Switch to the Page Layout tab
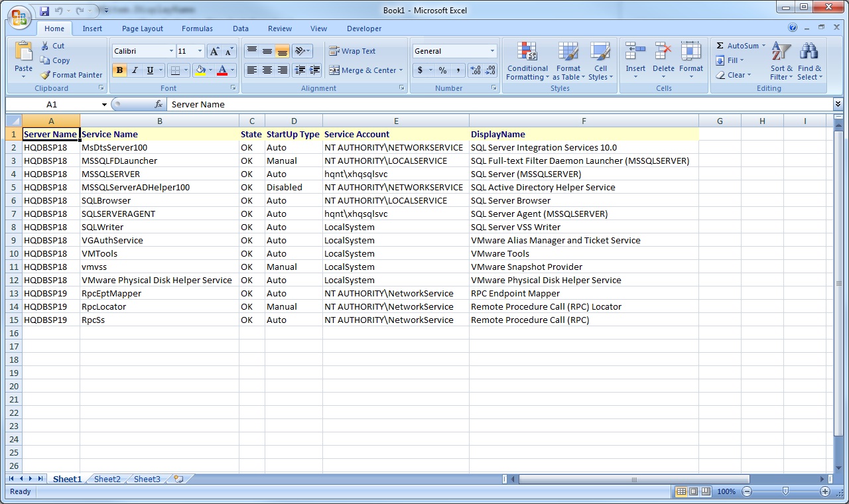Image resolution: width=849 pixels, height=504 pixels. [143, 29]
